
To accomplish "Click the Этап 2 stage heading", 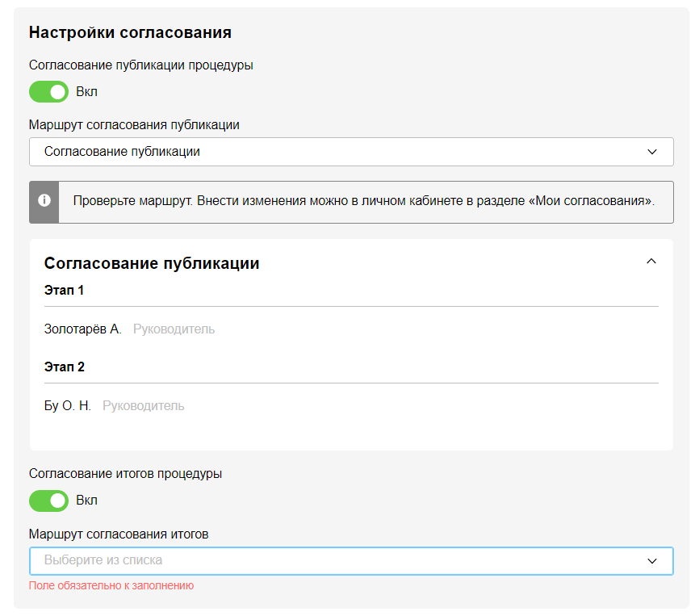I will (65, 367).
